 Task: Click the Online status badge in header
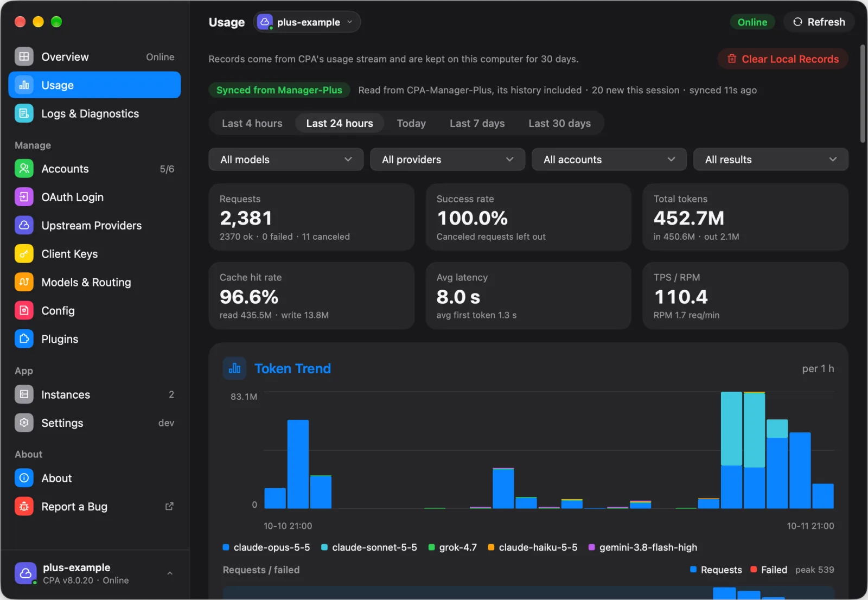pos(752,22)
